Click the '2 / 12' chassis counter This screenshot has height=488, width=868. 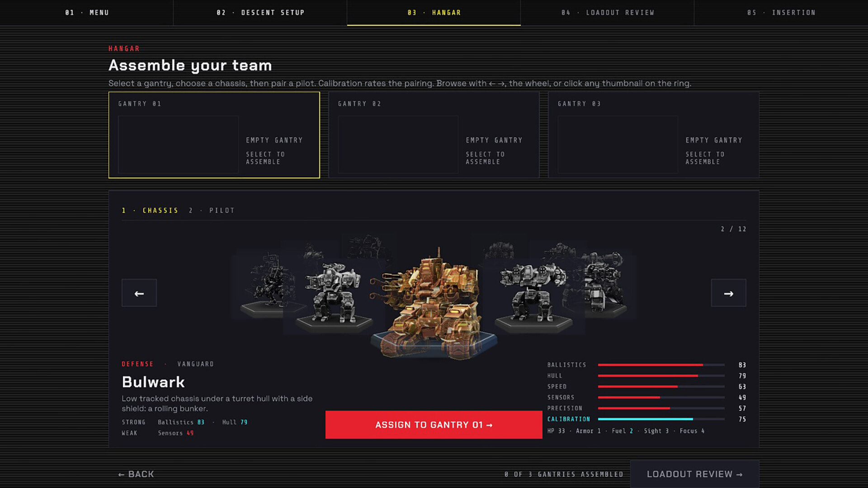733,229
